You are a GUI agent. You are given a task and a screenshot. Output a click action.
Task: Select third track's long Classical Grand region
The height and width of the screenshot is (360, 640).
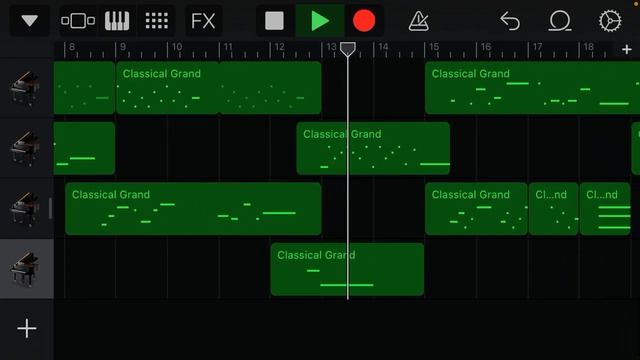pos(193,209)
